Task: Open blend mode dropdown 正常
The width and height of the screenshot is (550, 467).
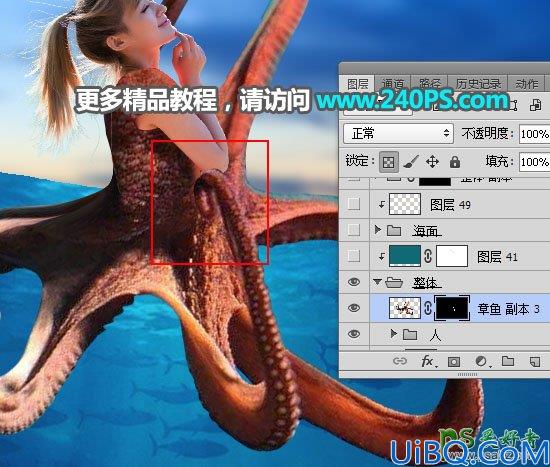Action: [398, 133]
